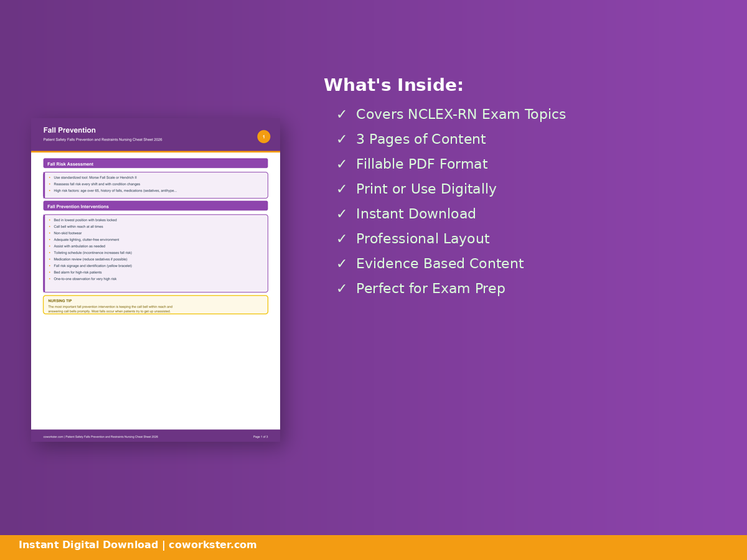Click the checkmark beside Print or Use Digitally

341,190
